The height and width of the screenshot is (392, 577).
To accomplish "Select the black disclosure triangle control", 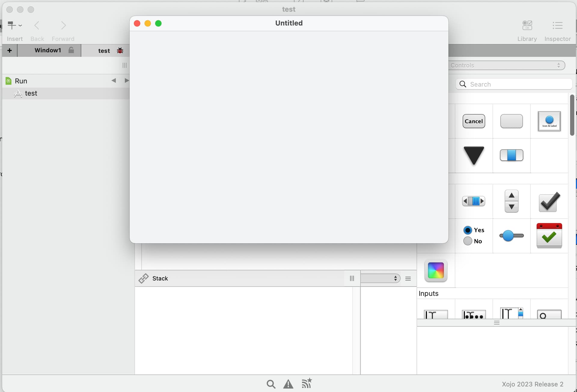I will tap(474, 156).
